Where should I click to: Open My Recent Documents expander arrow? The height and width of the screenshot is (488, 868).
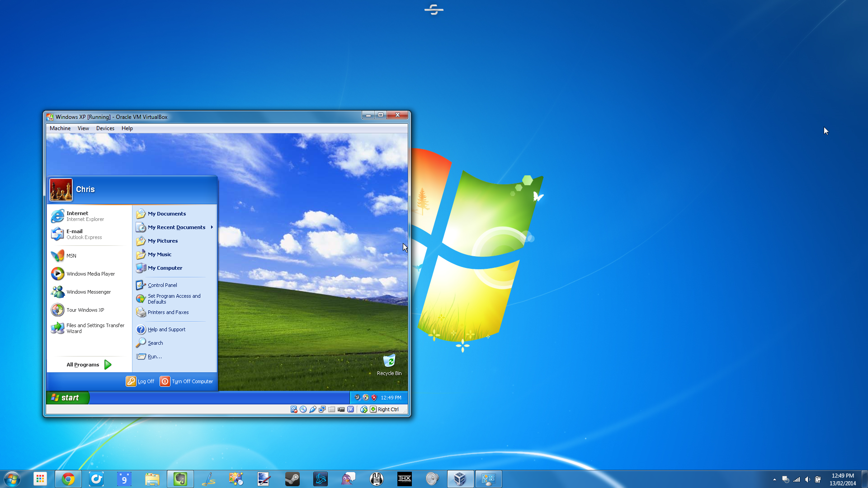212,227
